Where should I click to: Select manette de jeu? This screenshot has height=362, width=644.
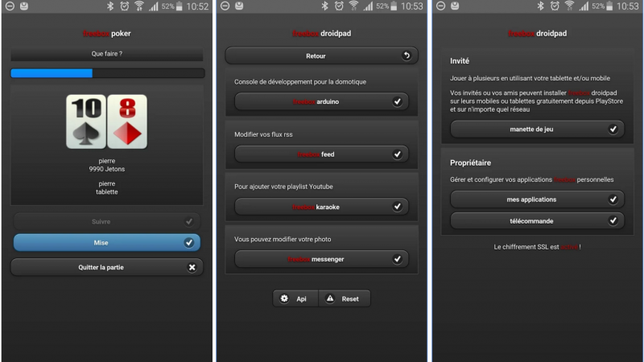[537, 129]
